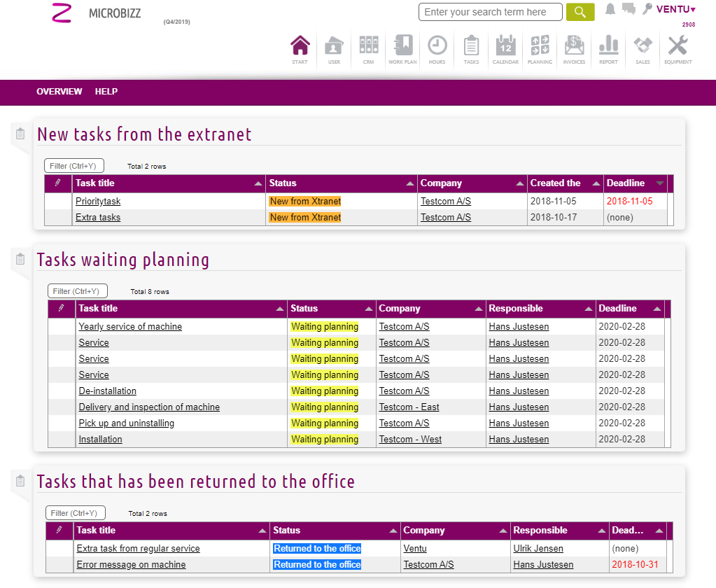The height and width of the screenshot is (588, 716).
Task: Open the Invoices icon
Action: coord(574,47)
